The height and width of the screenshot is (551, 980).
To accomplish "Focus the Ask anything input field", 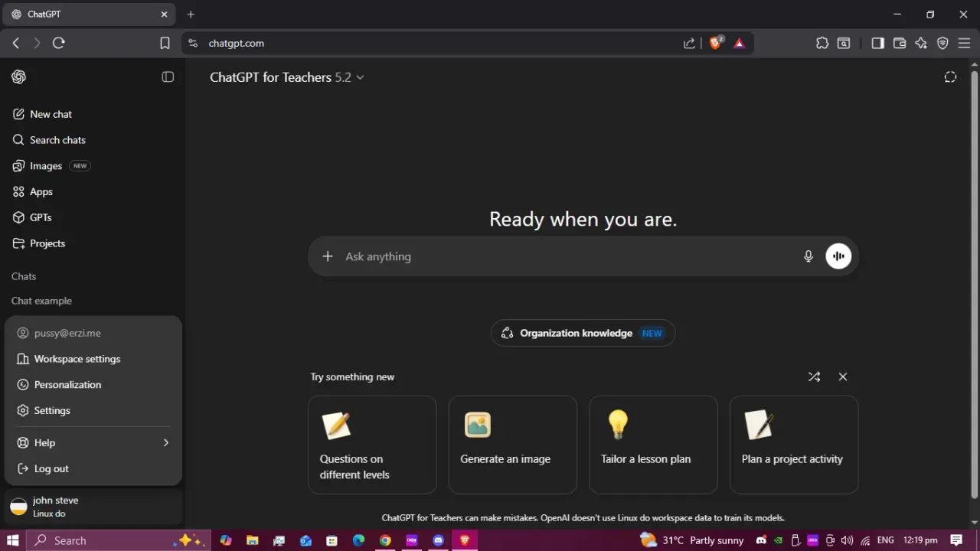I will tap(567, 256).
